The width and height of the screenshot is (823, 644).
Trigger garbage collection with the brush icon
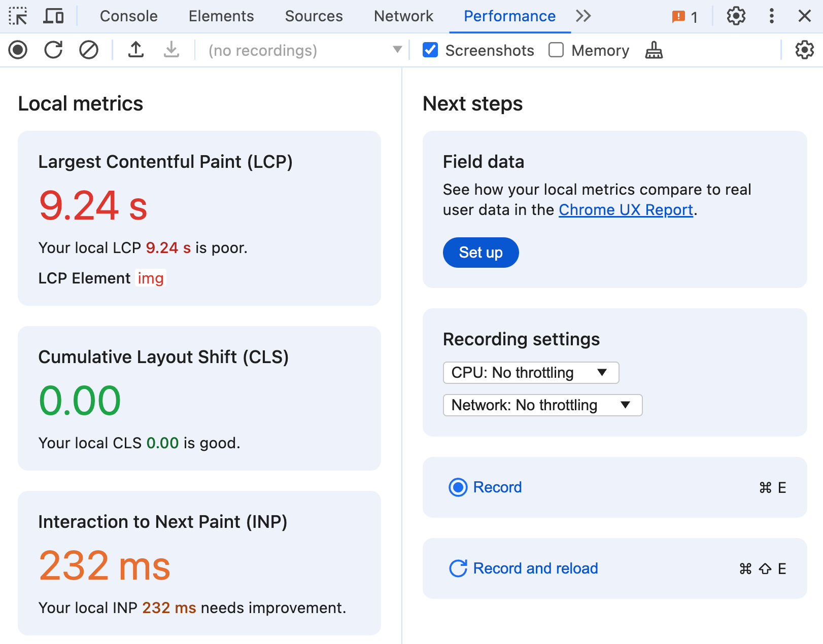[654, 50]
